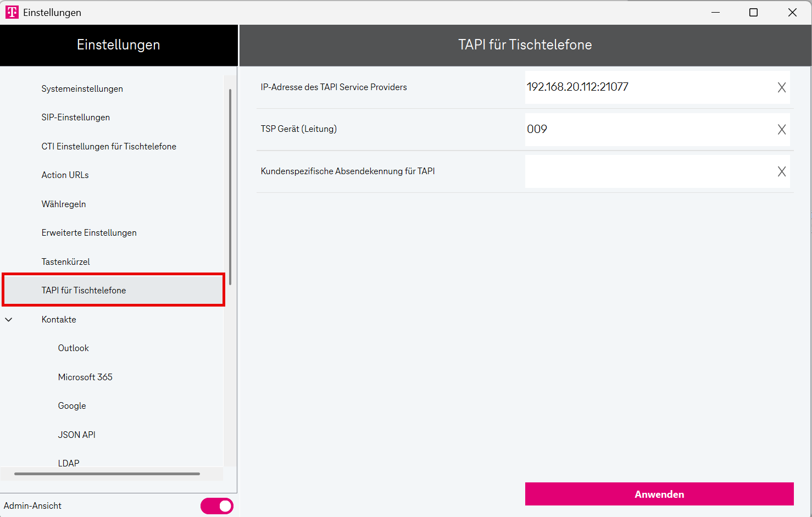Minimize the Einstellungen window

tap(715, 12)
